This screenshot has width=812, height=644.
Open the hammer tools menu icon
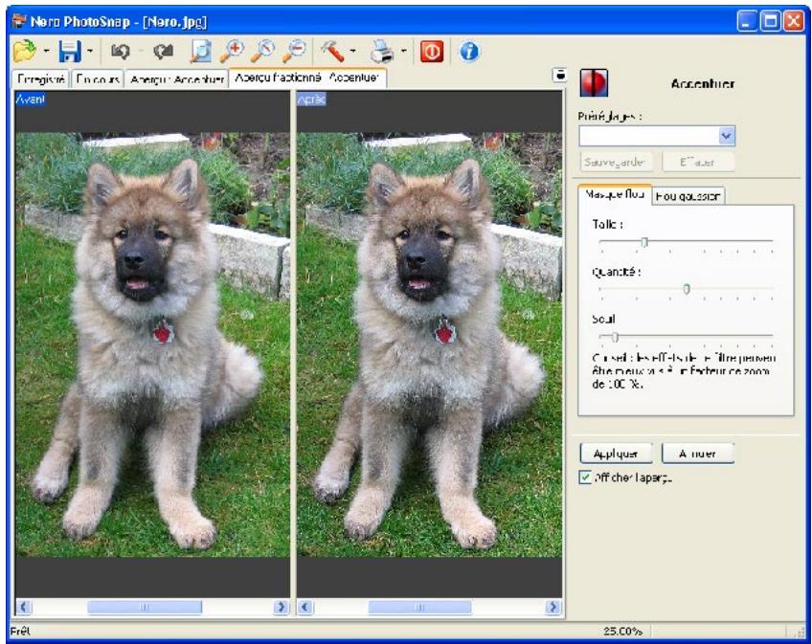tap(332, 52)
